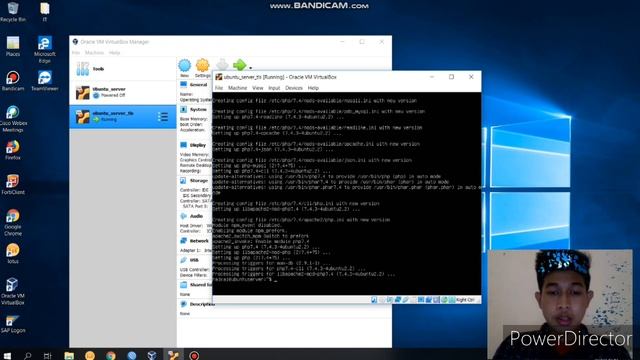Click the display monitor icon in VM status bar
The image size is (640, 360).
[x=421, y=300]
